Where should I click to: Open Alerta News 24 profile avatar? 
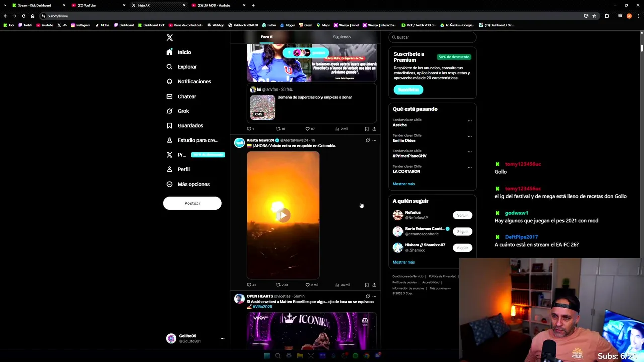[239, 143]
